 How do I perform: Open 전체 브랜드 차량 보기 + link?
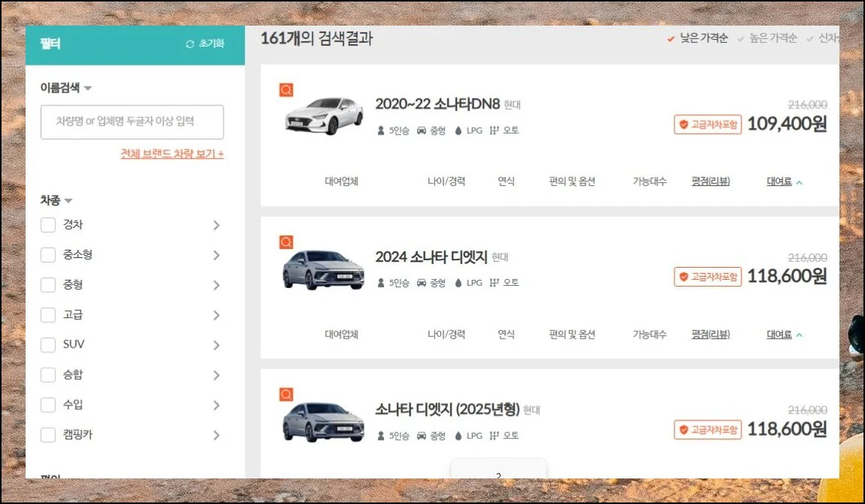pyautogui.click(x=172, y=153)
